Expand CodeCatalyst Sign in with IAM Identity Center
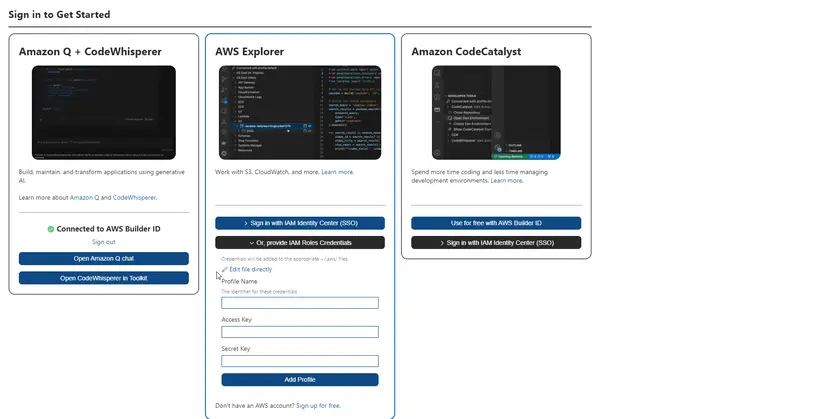This screenshot has width=828, height=419. (x=496, y=243)
